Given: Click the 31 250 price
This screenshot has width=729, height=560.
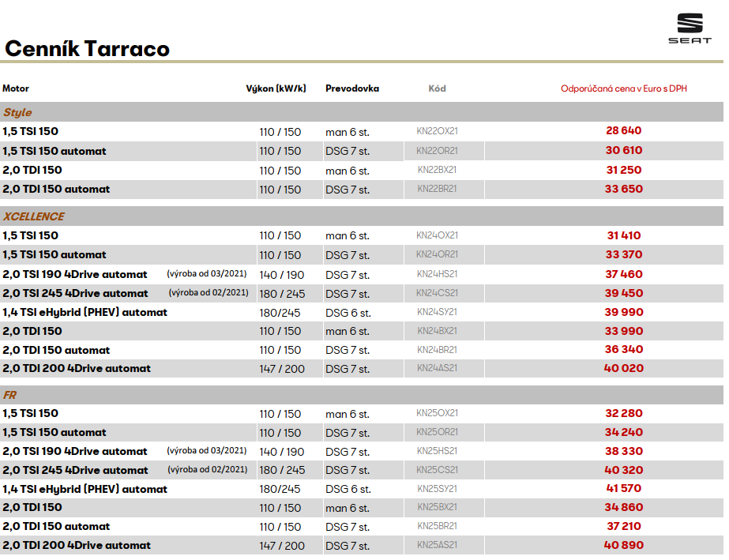Looking at the screenshot, I should [623, 170].
